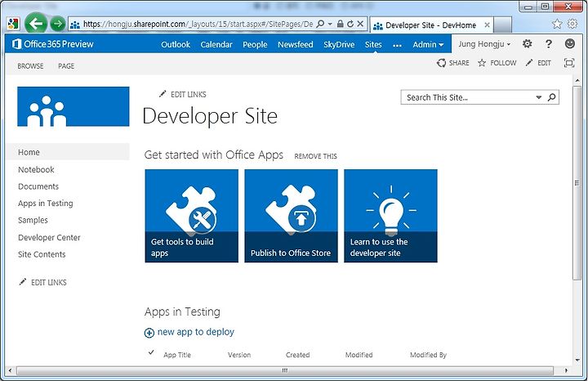The width and height of the screenshot is (588, 381).
Task: Open the SharePoint settings gear
Action: tap(528, 43)
